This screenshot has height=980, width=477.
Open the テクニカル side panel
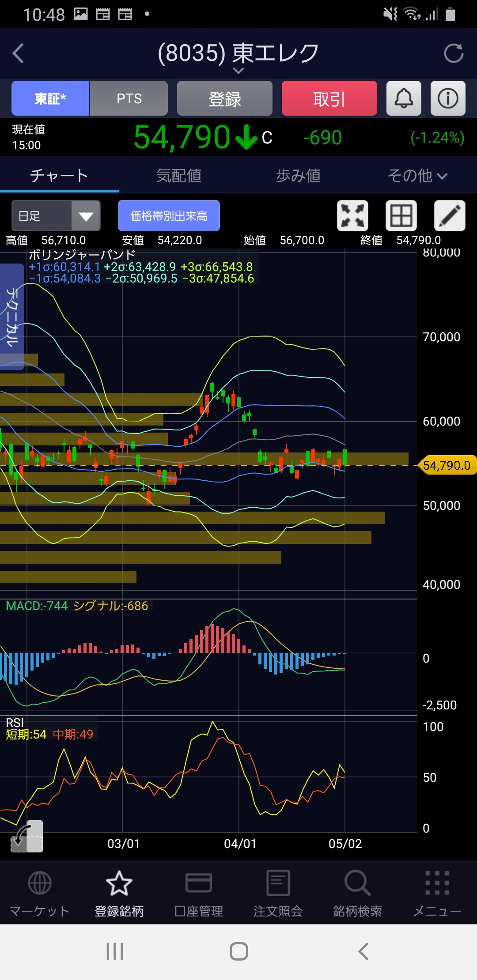pyautogui.click(x=12, y=316)
